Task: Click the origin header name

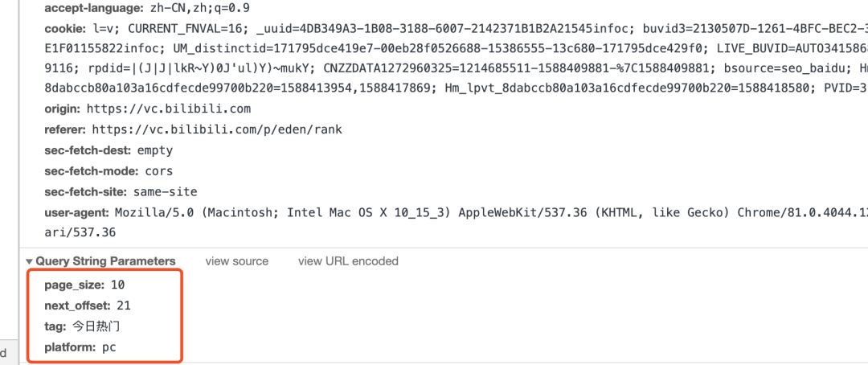Action: tap(62, 109)
